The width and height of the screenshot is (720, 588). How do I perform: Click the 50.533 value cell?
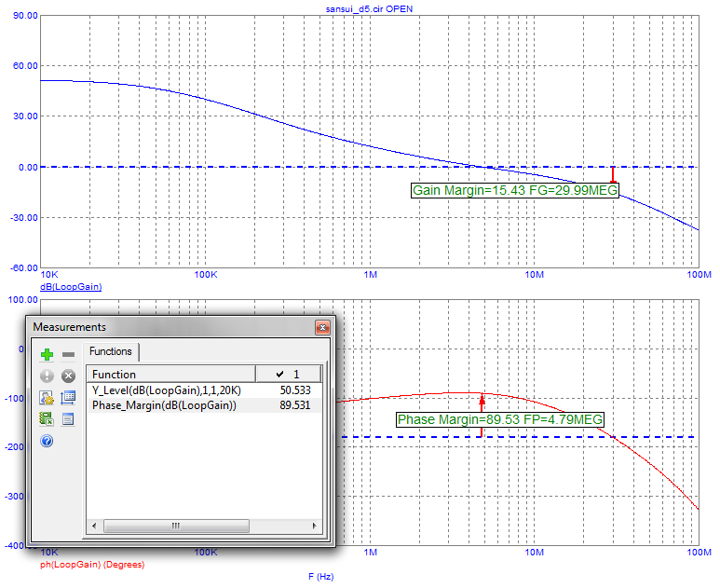[x=295, y=390]
